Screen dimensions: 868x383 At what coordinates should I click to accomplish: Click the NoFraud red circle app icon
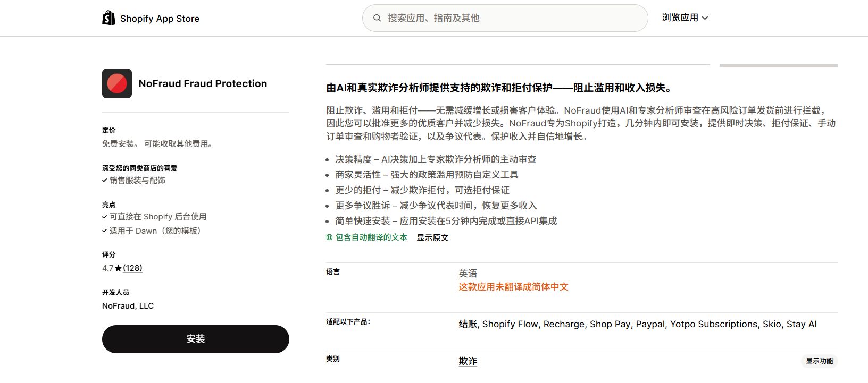point(117,83)
